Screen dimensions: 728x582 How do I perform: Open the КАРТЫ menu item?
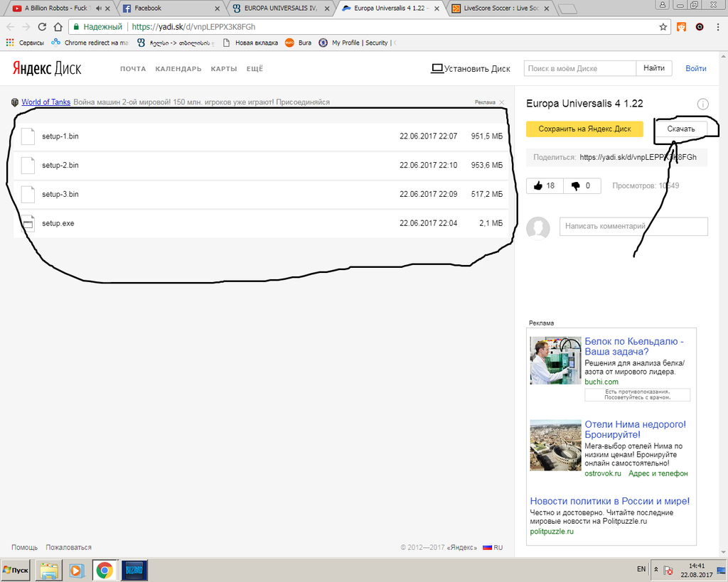point(224,69)
